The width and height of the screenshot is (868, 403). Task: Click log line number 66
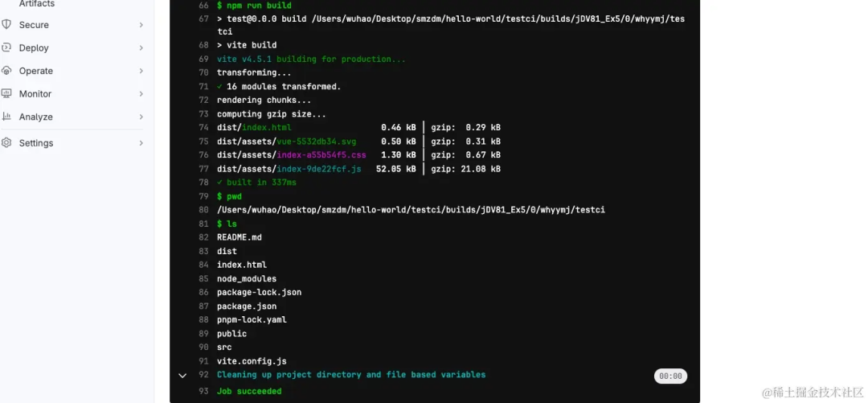coord(203,6)
